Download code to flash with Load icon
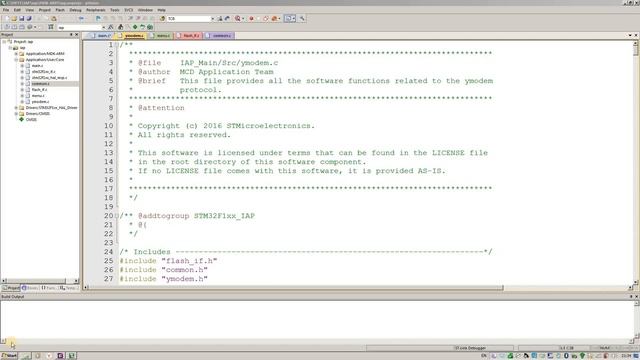 pyautogui.click(x=51, y=27)
